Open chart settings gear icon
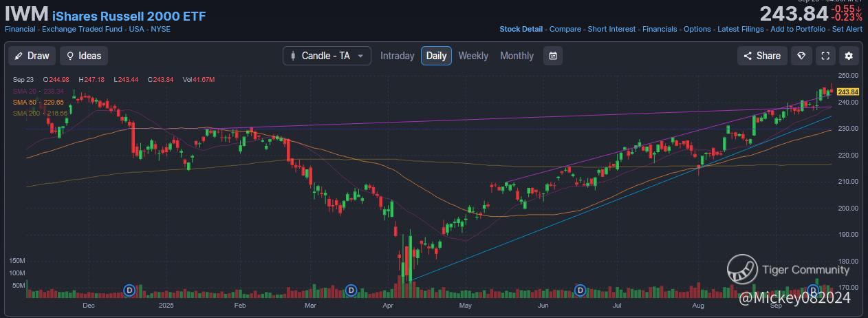 tap(849, 56)
